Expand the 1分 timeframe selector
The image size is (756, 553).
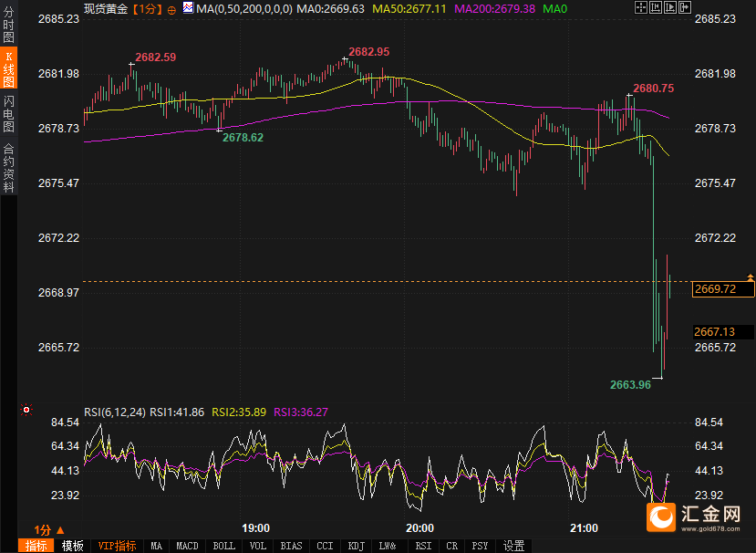(x=49, y=529)
